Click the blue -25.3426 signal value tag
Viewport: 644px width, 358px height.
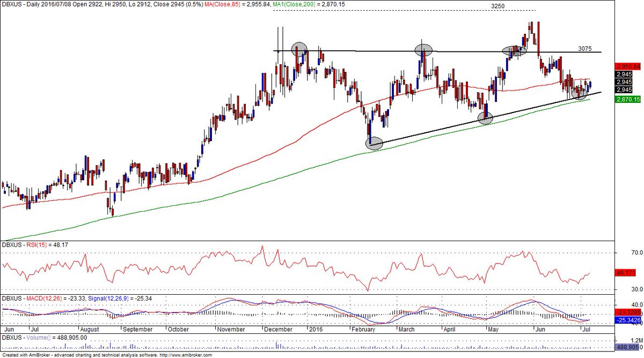click(x=628, y=320)
